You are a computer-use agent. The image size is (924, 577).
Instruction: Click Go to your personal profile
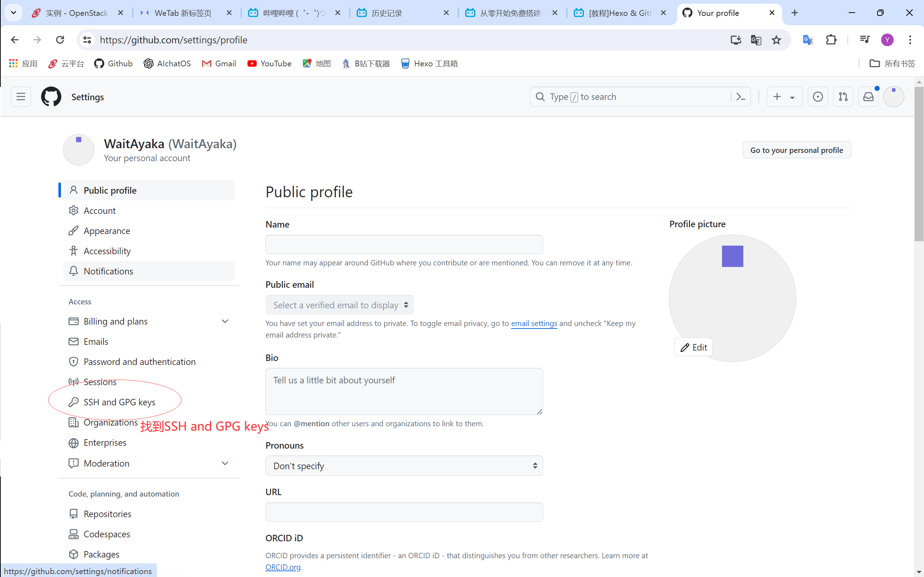click(796, 150)
